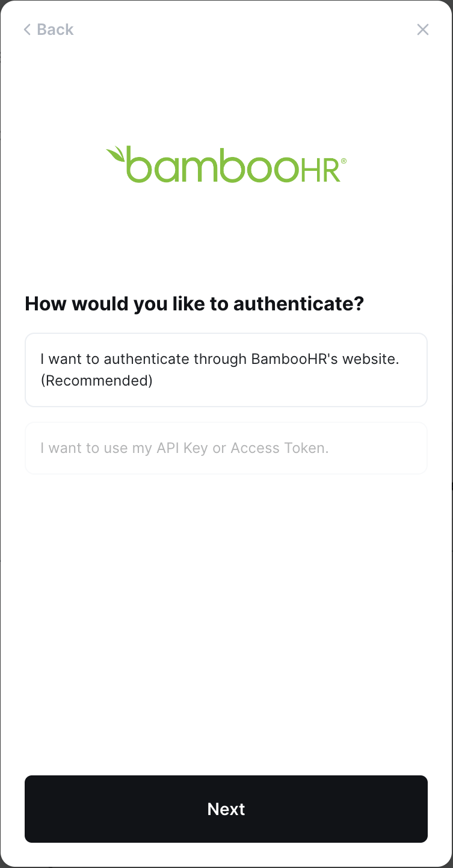Proceed with Next at the bottom
The width and height of the screenshot is (453, 868).
226,809
